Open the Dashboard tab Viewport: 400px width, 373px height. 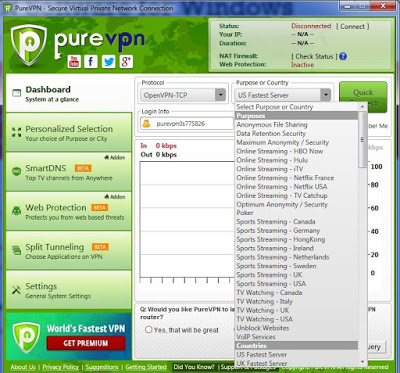pyautogui.click(x=69, y=94)
